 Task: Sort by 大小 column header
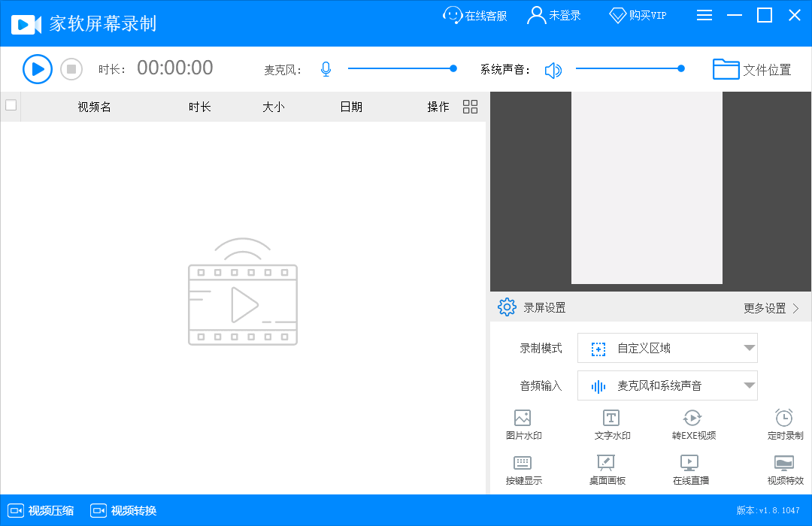pyautogui.click(x=274, y=107)
